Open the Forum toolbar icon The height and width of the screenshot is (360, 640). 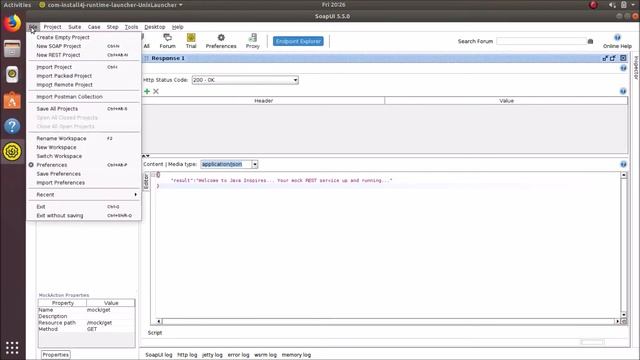point(167,41)
